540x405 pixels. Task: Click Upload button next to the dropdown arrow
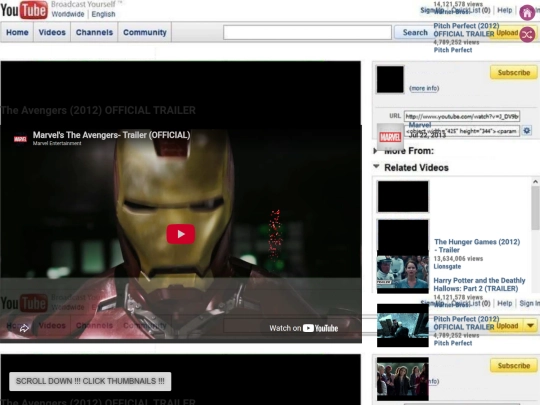[507, 326]
